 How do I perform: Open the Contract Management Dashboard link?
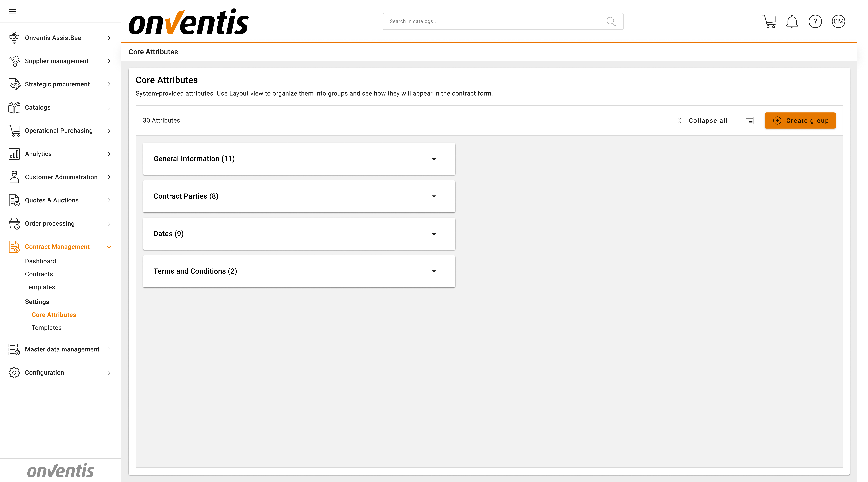(40, 261)
